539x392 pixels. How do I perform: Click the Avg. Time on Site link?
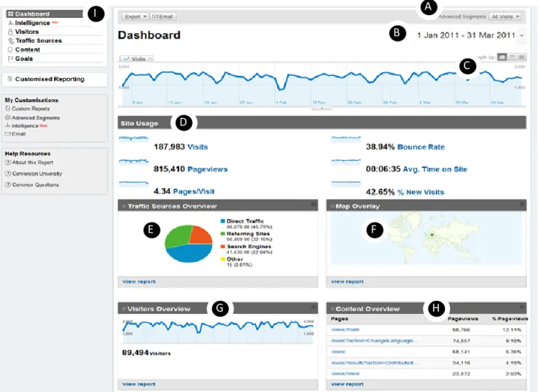[x=435, y=169]
